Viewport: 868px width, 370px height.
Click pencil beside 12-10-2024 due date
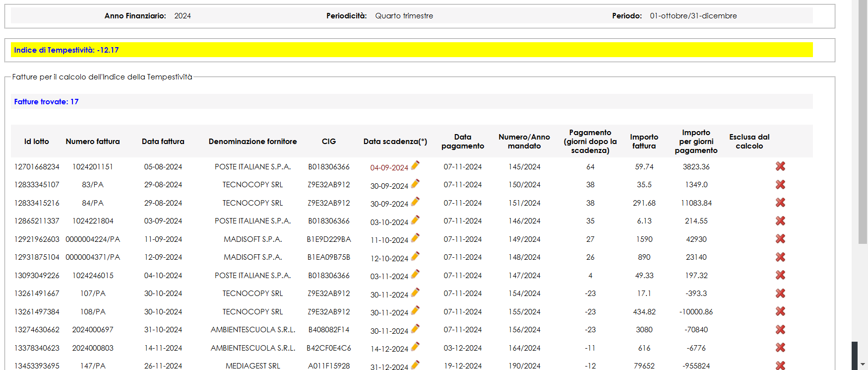click(415, 256)
